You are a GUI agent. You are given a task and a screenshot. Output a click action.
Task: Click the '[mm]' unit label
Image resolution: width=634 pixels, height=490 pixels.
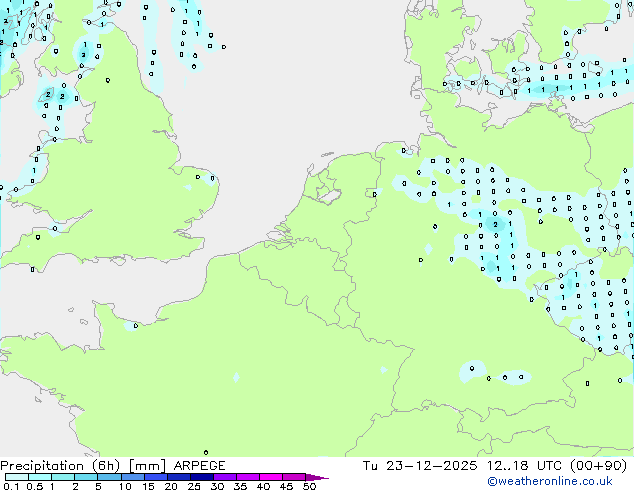tap(147, 466)
